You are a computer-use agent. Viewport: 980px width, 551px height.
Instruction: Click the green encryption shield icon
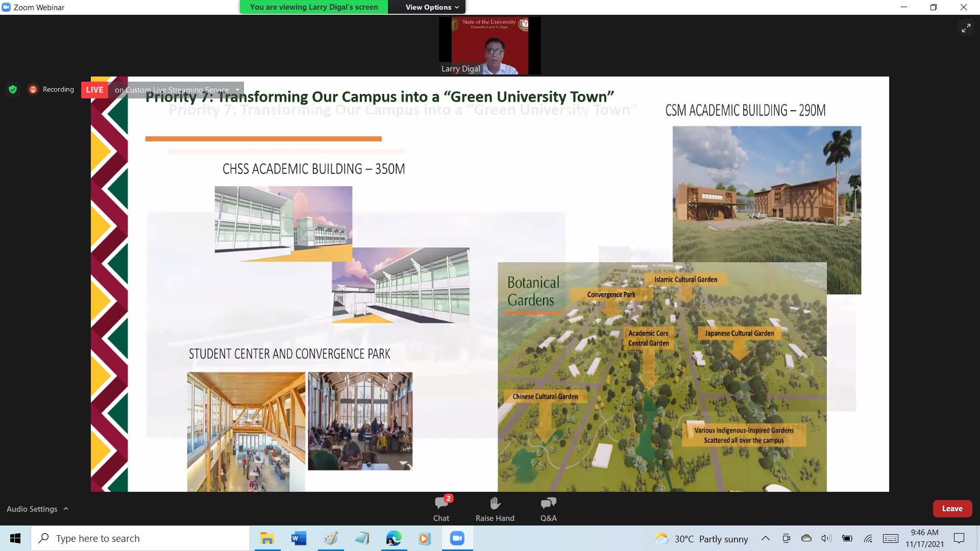13,89
